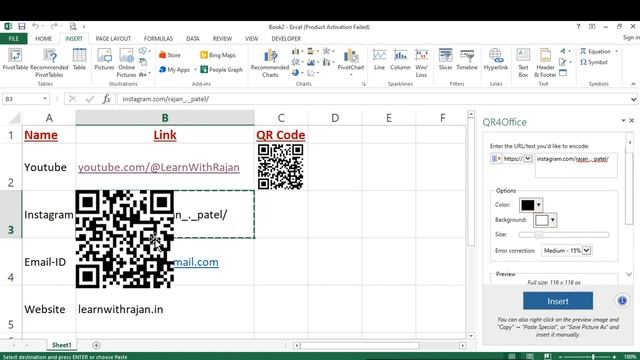
Task: Open Excel Help question mark
Action: pyautogui.click(x=578, y=27)
